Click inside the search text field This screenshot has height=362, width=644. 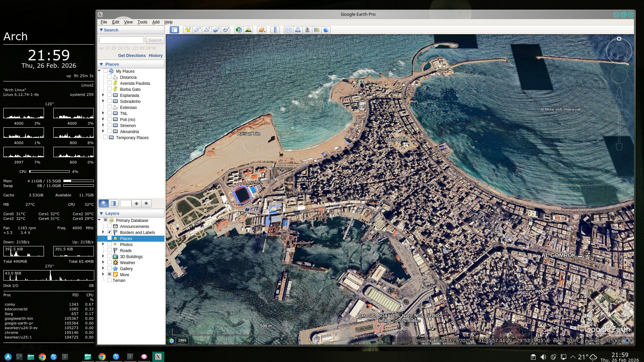pyautogui.click(x=121, y=40)
